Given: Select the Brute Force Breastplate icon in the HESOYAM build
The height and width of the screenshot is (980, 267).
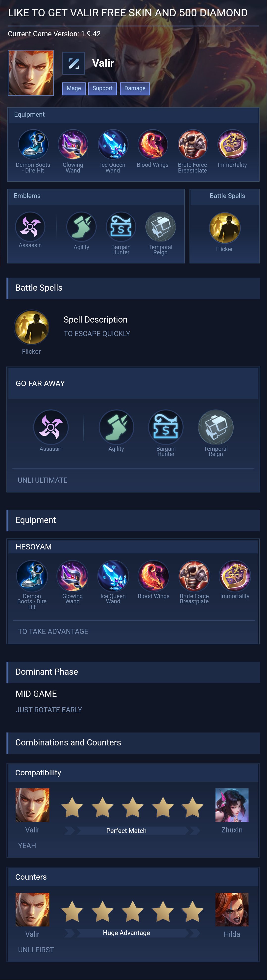Looking at the screenshot, I should click(x=194, y=576).
